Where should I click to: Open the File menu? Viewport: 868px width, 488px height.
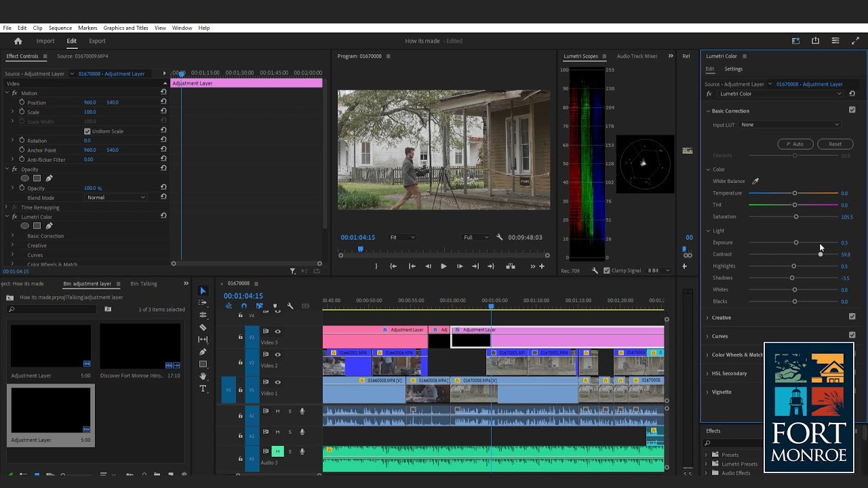coord(7,28)
